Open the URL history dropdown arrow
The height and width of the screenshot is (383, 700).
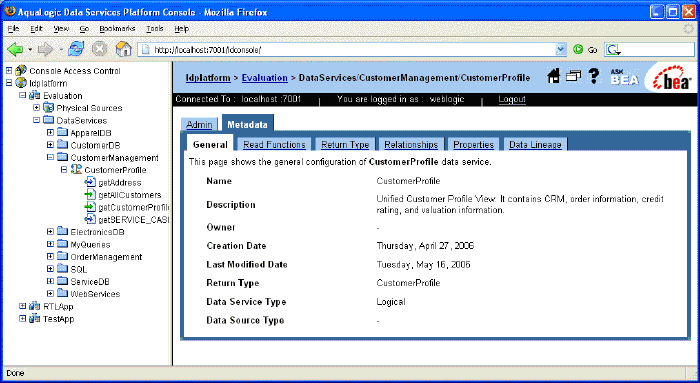561,50
